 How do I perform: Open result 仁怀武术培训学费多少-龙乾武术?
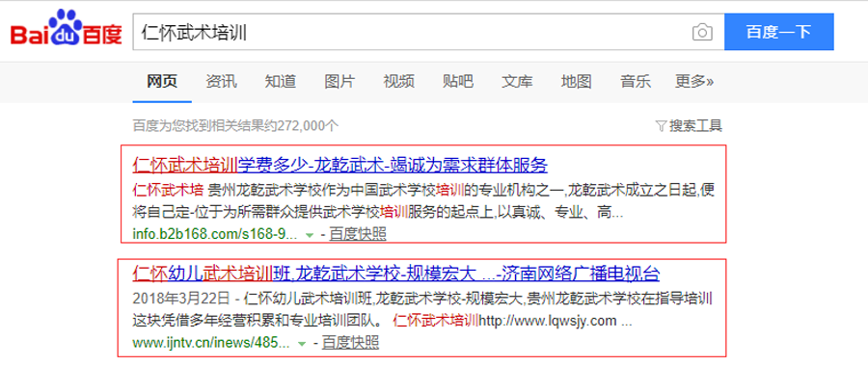click(x=339, y=165)
